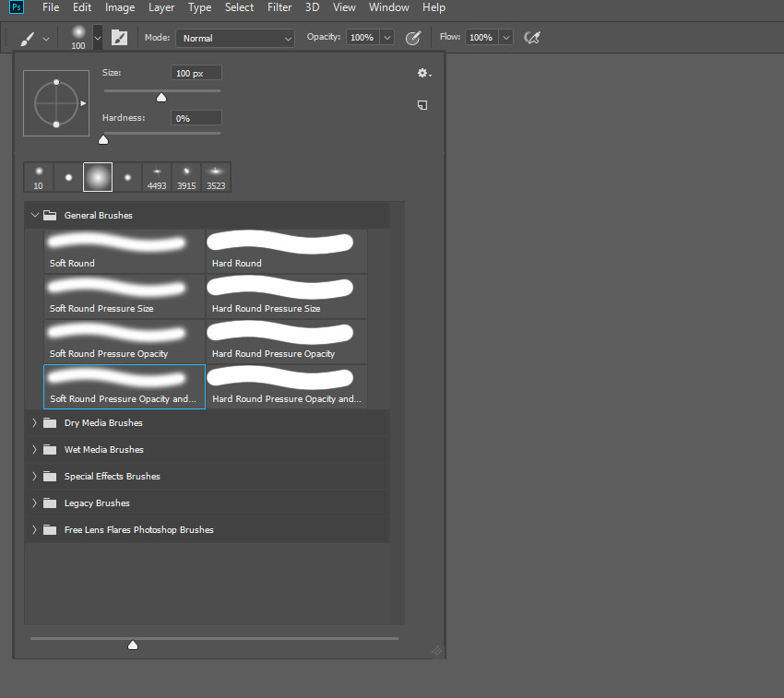Select recent brush labeled 4493
This screenshot has height=698, width=784.
pos(157,177)
